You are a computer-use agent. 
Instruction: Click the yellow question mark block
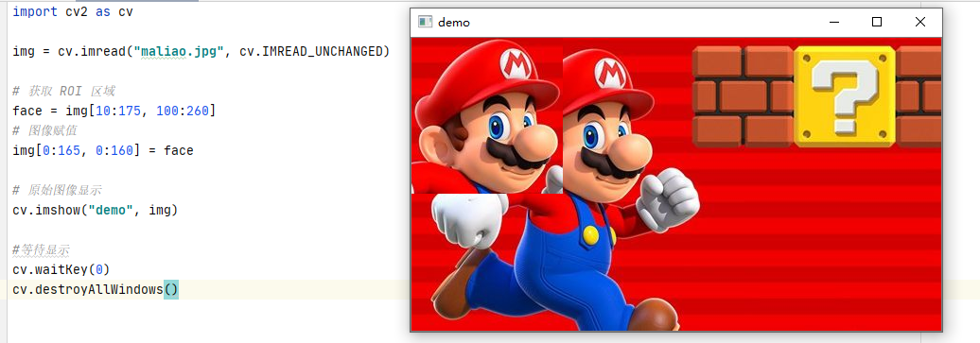[x=845, y=96]
